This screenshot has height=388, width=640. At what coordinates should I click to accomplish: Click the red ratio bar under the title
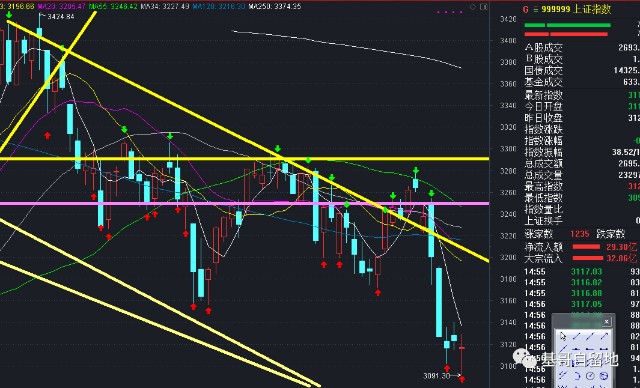pyautogui.click(x=566, y=34)
